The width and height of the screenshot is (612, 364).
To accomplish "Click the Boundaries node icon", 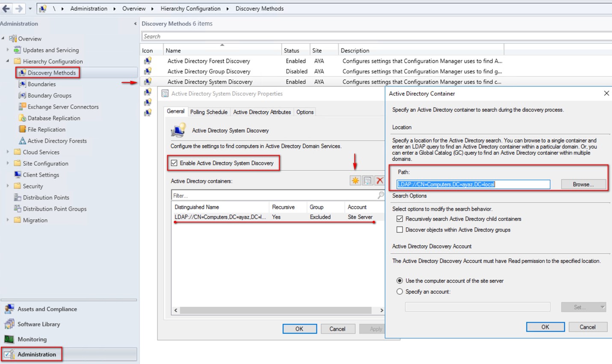I will click(22, 84).
